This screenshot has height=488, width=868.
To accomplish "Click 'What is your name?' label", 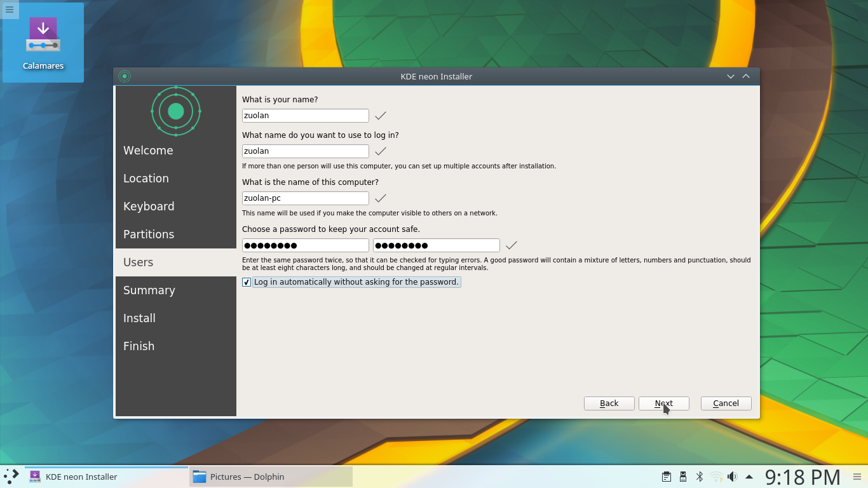I will pos(280,100).
